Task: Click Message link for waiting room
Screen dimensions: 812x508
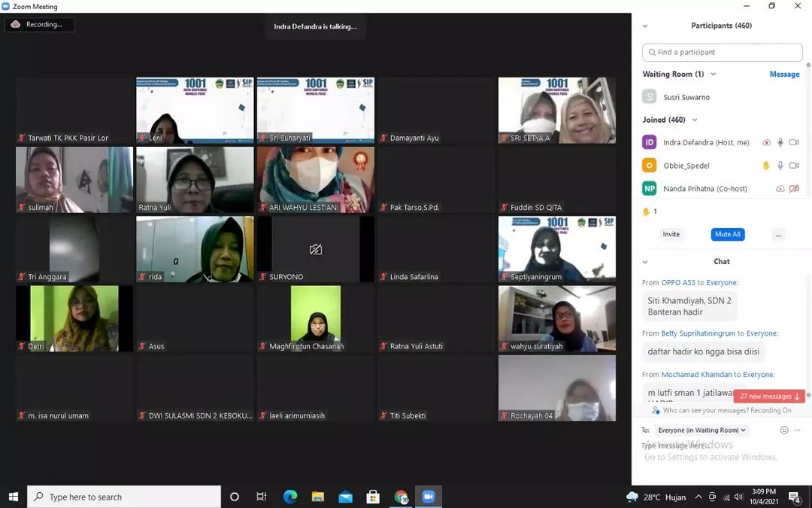Action: (x=784, y=75)
